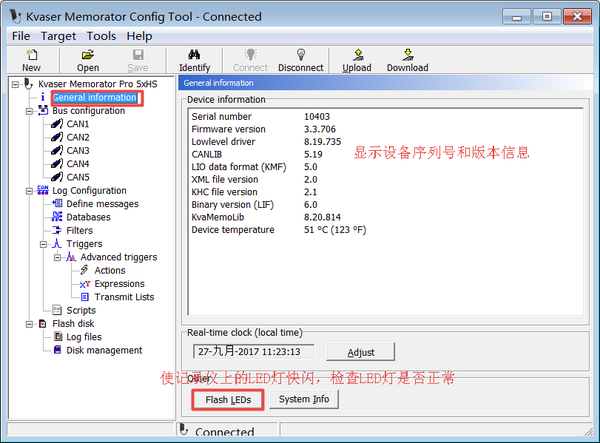Select the Expressions tree label
The height and width of the screenshot is (443, 600).
[x=119, y=284]
